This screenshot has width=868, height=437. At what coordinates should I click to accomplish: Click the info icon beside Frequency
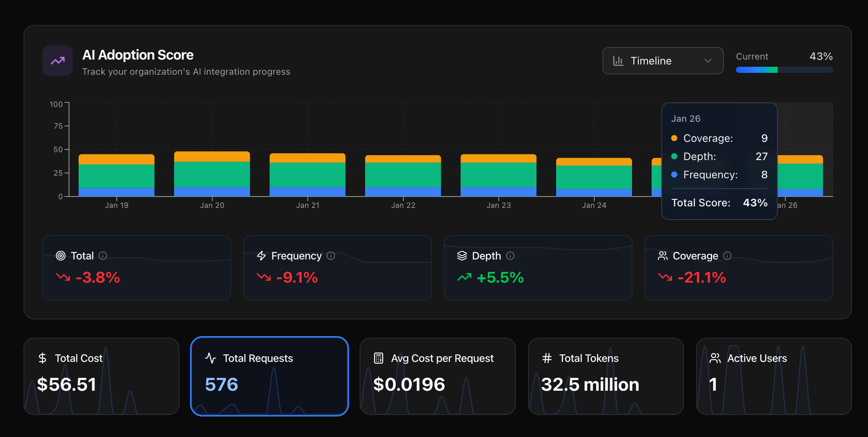pyautogui.click(x=331, y=256)
